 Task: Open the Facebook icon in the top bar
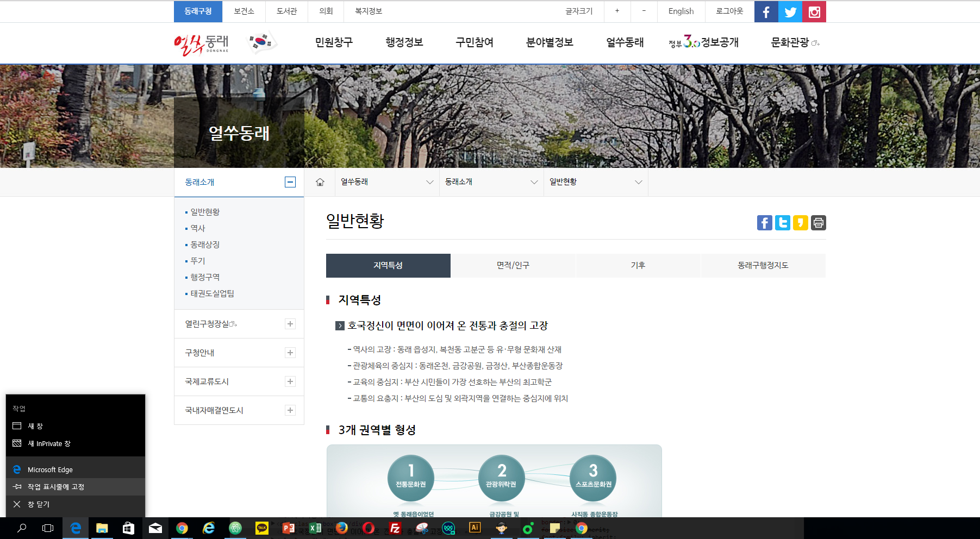pos(766,11)
